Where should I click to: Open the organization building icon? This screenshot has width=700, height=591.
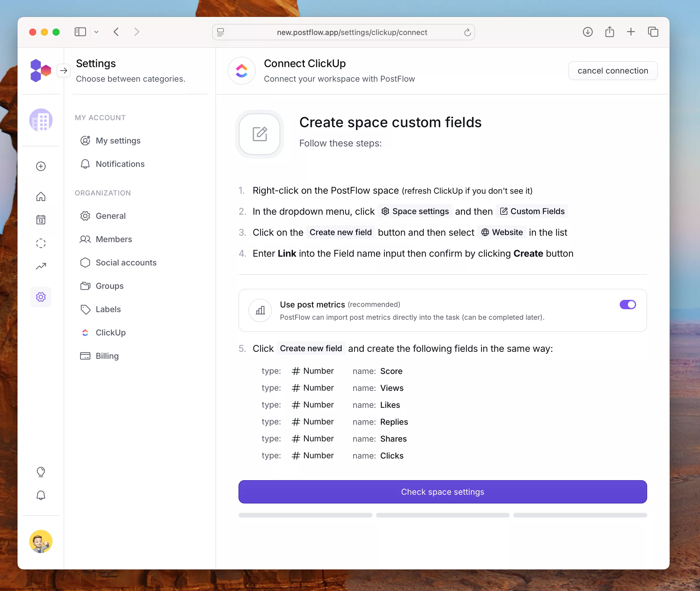click(41, 120)
